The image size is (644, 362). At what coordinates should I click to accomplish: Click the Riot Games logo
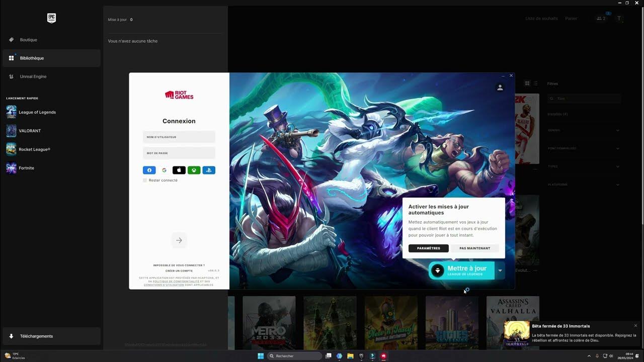[x=179, y=95]
